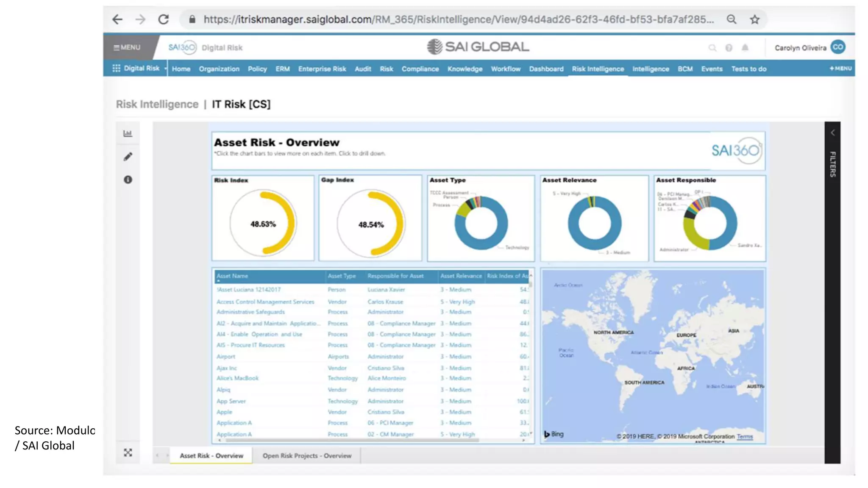Open Access Control Management Services asset row
The image size is (868, 488).
tap(265, 302)
